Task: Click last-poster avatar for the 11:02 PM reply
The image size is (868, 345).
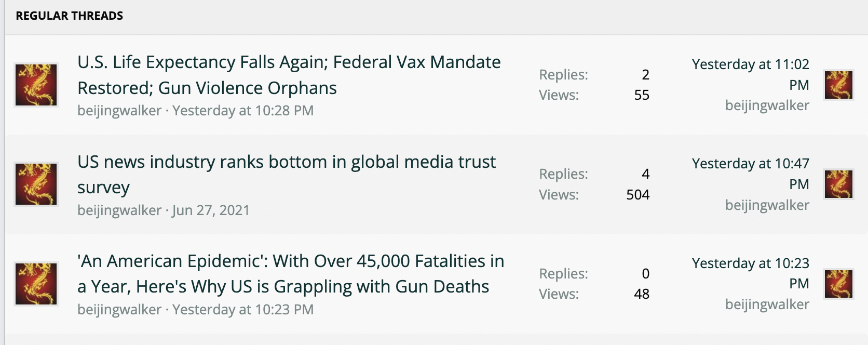Action: (838, 85)
